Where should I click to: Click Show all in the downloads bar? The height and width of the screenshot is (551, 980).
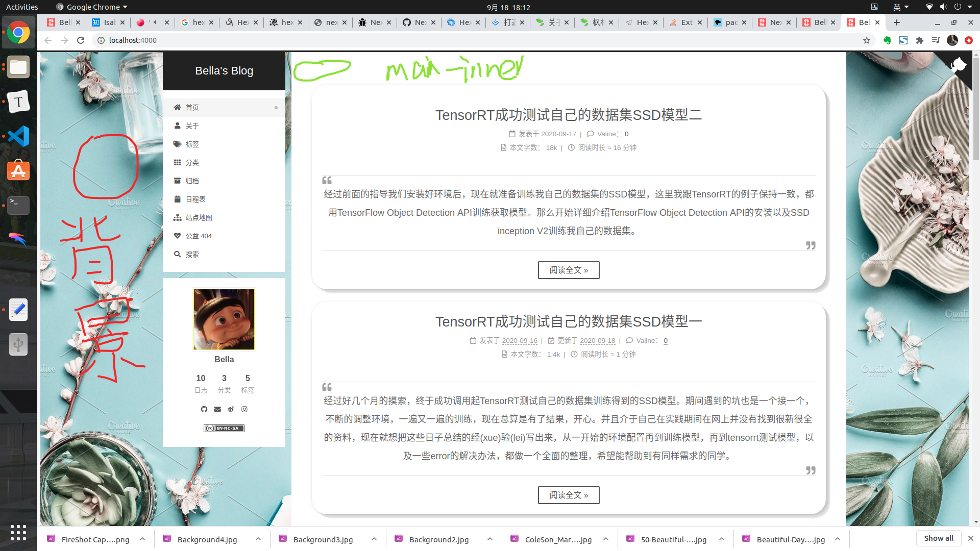click(938, 538)
